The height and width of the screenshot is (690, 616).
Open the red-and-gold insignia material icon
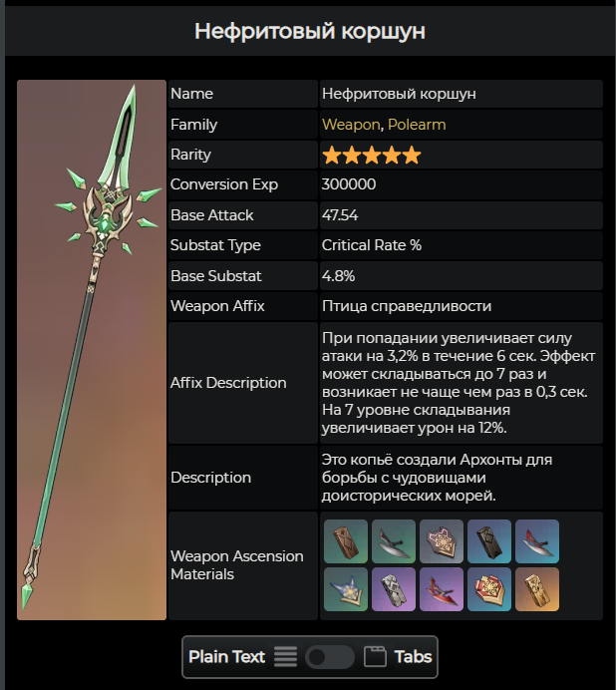(489, 589)
